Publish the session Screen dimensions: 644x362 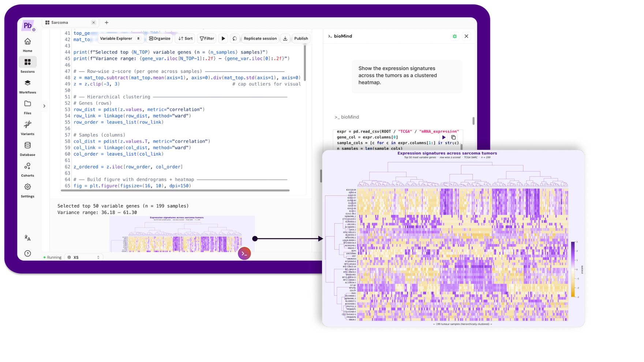tap(301, 38)
